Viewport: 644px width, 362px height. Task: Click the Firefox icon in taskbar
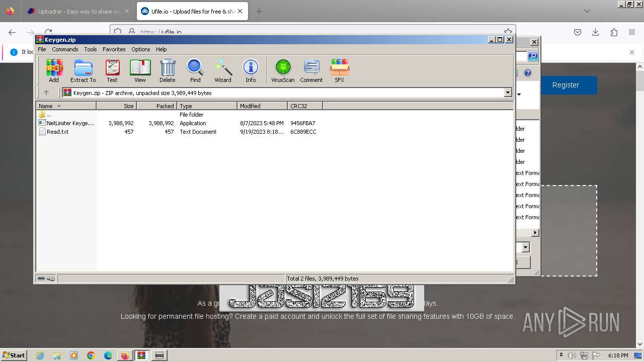coord(125,355)
